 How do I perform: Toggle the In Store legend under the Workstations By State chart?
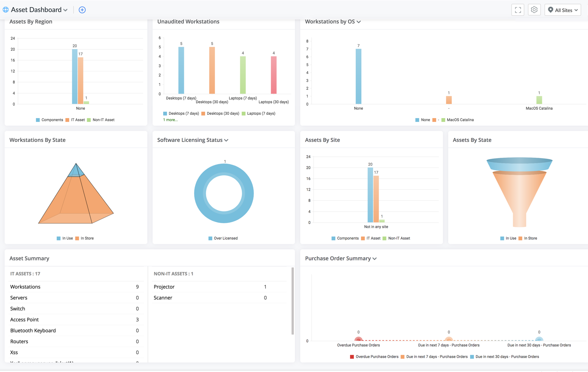click(85, 238)
